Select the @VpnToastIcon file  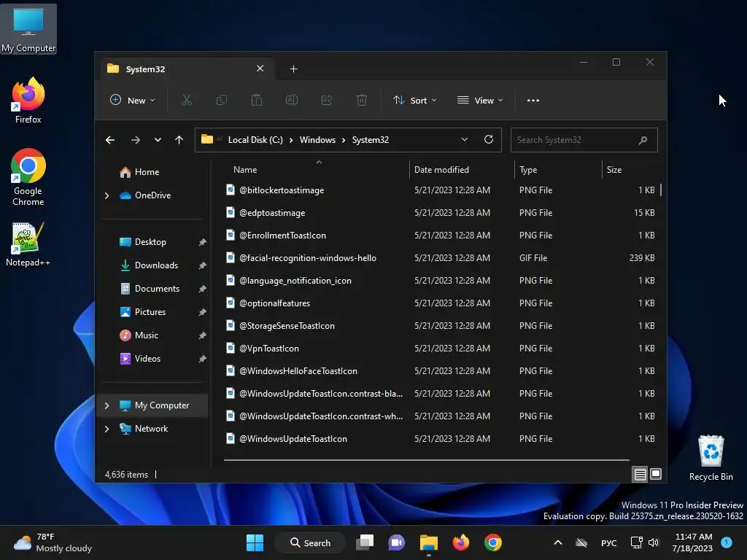point(441,349)
